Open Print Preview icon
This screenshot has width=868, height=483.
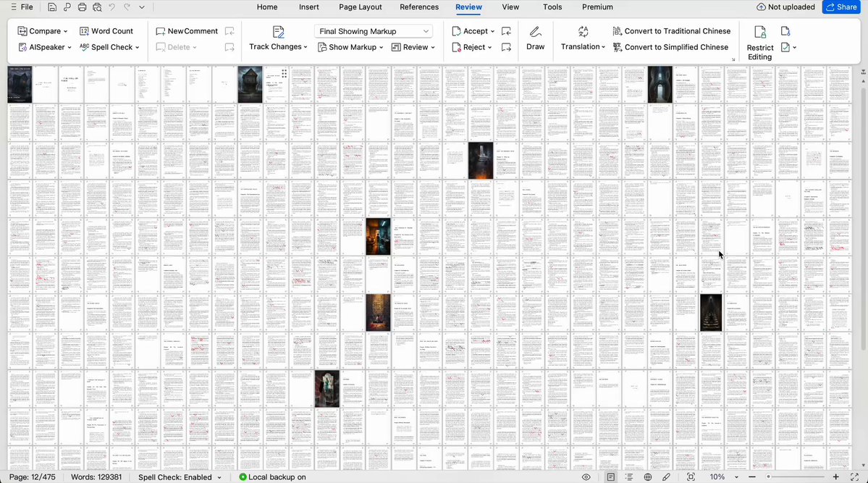pyautogui.click(x=97, y=7)
